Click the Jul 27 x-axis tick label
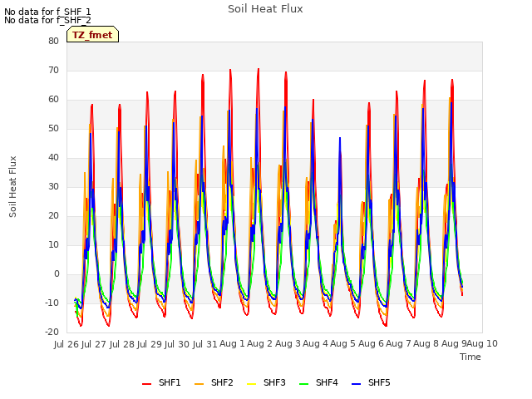Image resolution: width=532 pixels, height=399 pixels. point(93,344)
